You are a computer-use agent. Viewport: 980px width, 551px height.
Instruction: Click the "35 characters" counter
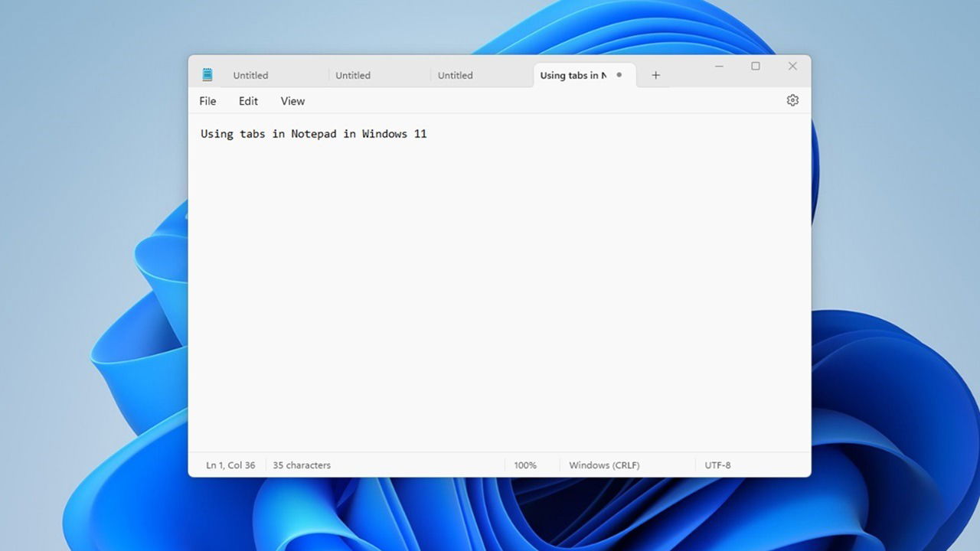click(x=301, y=465)
